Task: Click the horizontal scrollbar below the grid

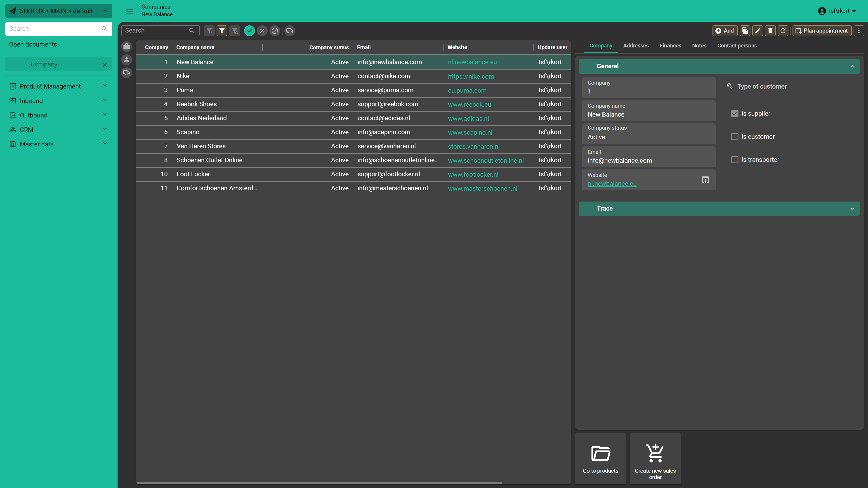Action: (319, 483)
